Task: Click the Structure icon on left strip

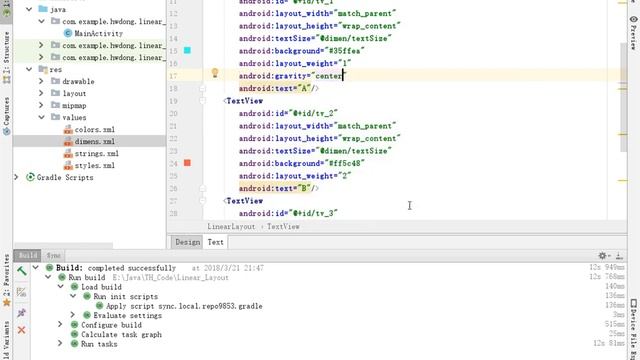Action: click(7, 79)
